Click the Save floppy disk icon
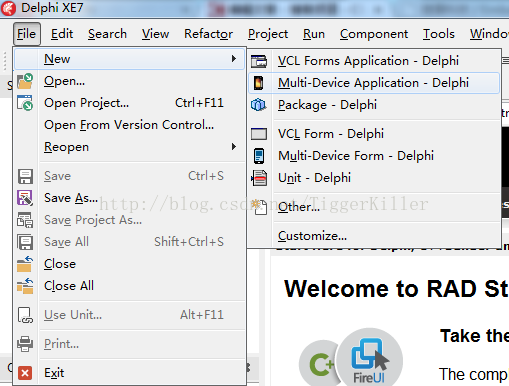 [x=25, y=176]
